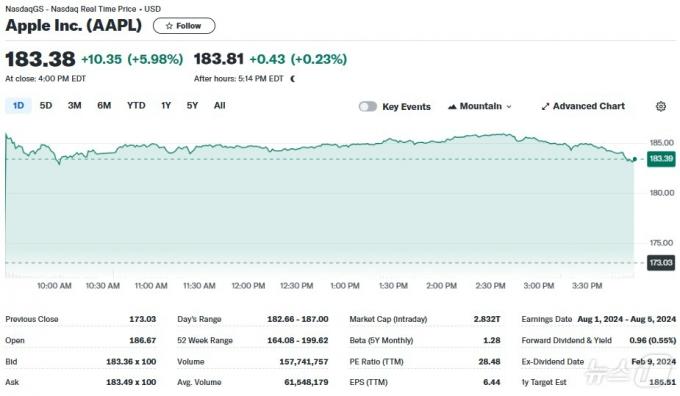Follow Apple Inc. stock
Viewport: 680px width, 396px height.
(184, 26)
